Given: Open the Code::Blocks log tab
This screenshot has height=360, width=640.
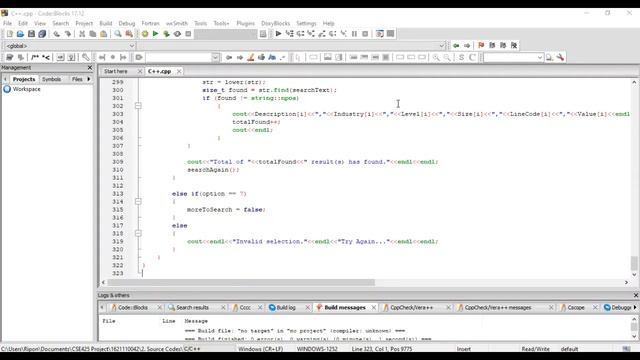Looking at the screenshot, I should click(x=133, y=307).
